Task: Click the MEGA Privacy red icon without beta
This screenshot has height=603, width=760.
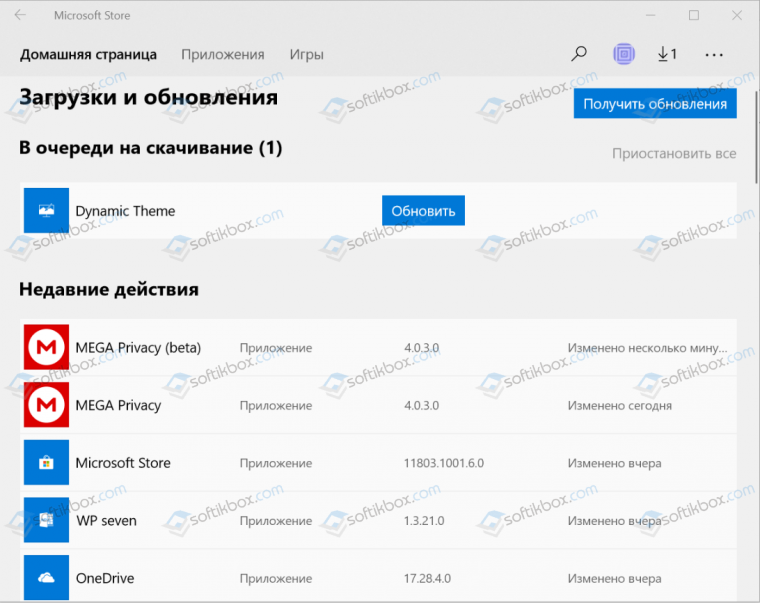Action: (x=47, y=405)
